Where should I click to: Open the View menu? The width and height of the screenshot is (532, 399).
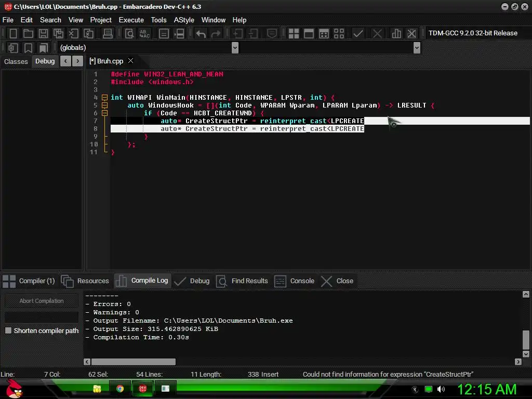point(76,20)
